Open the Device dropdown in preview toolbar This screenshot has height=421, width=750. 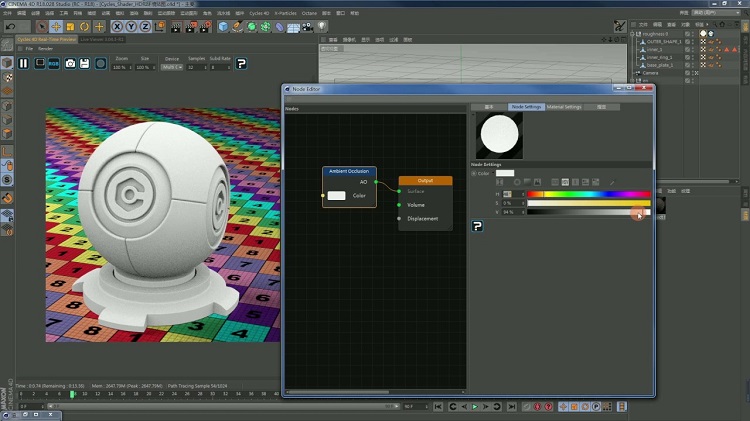point(172,67)
